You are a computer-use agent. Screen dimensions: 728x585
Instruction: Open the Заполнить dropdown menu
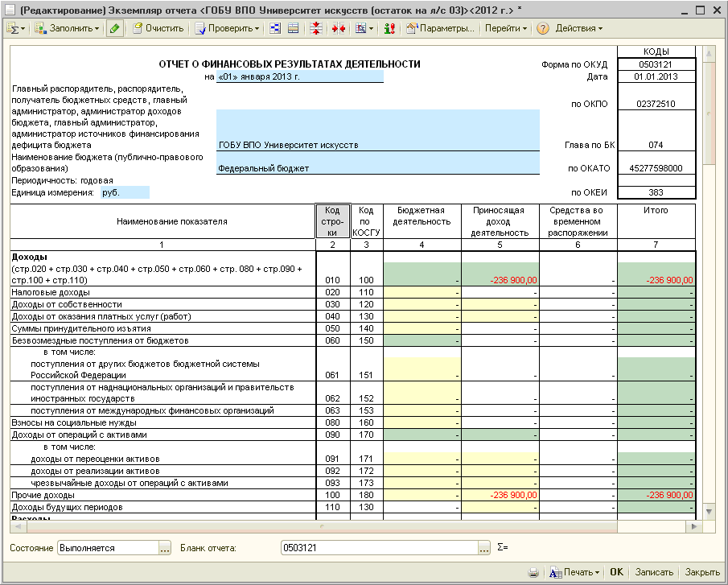point(68,28)
